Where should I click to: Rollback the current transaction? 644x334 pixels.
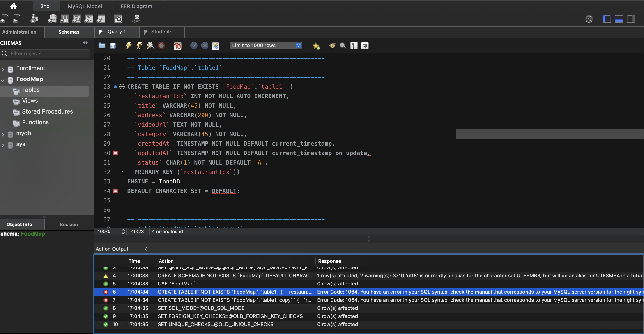tap(205, 46)
